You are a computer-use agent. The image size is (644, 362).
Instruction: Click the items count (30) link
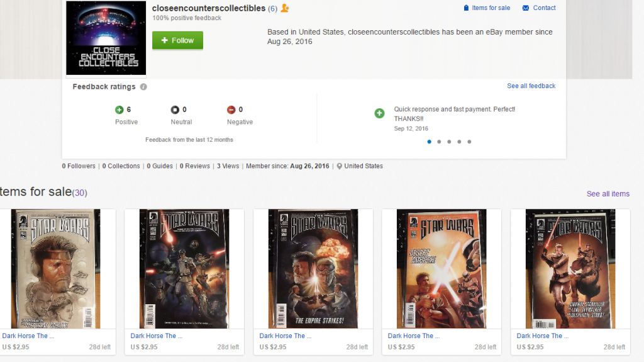[80, 193]
